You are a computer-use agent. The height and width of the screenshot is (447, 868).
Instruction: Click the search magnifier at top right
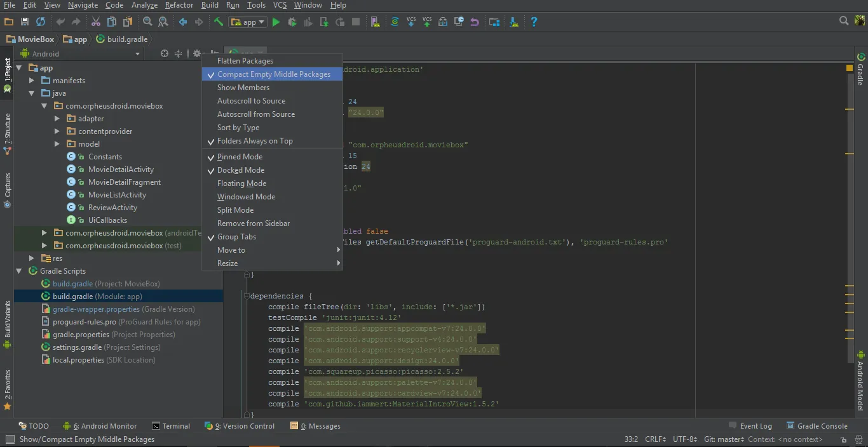[x=844, y=21]
